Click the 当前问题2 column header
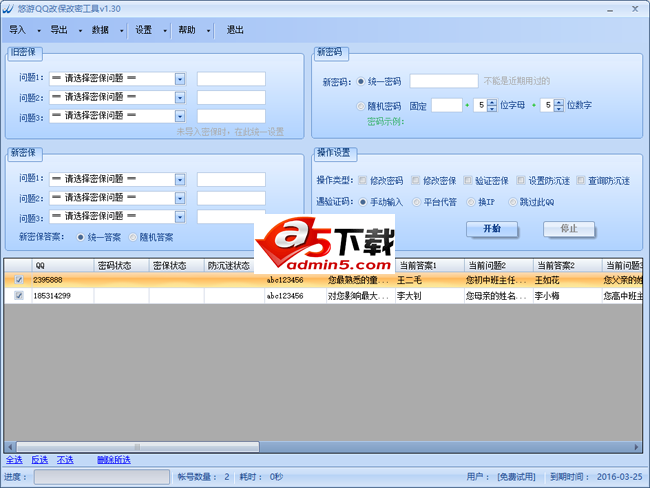Viewport: 650px width, 488px height. (x=499, y=266)
